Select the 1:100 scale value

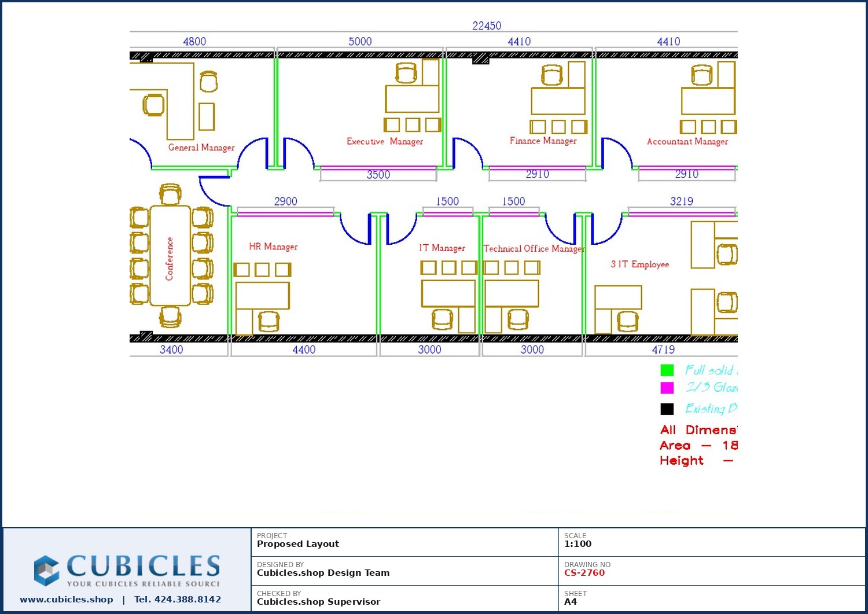578,544
